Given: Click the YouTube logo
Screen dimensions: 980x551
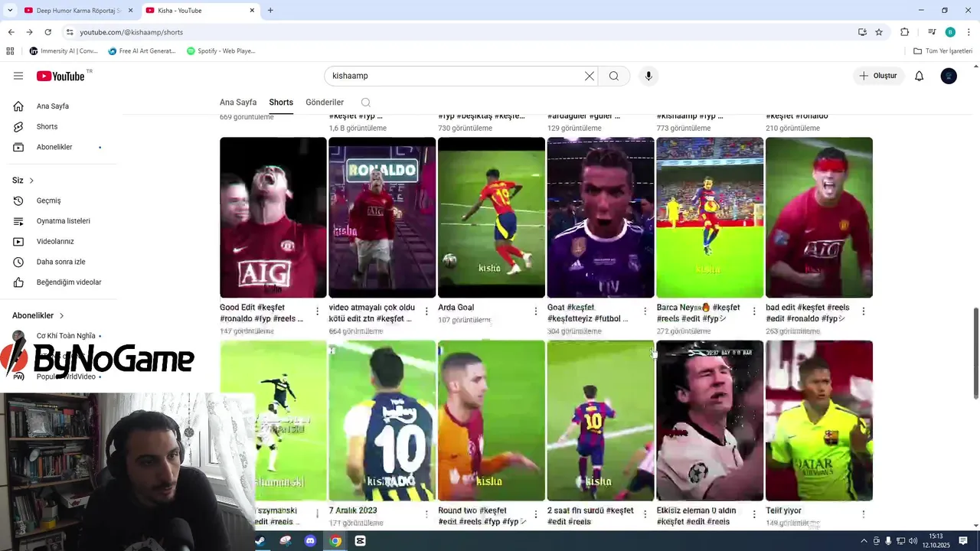Looking at the screenshot, I should (60, 76).
